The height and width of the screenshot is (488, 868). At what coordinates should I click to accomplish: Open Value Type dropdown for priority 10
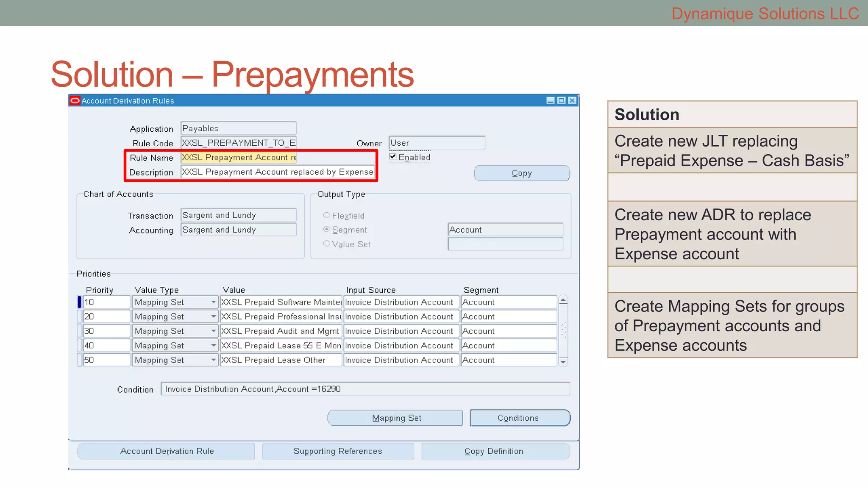214,302
